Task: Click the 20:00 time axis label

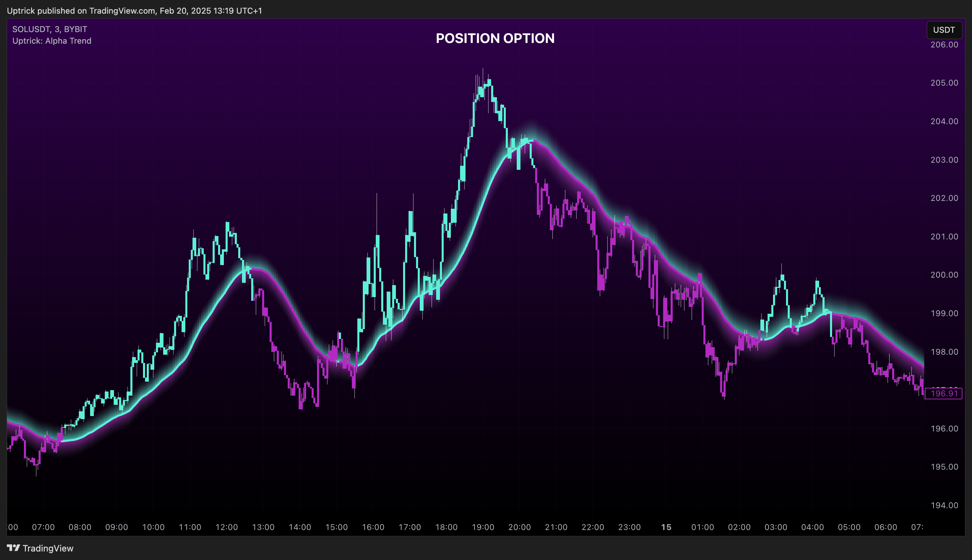Action: (x=519, y=527)
